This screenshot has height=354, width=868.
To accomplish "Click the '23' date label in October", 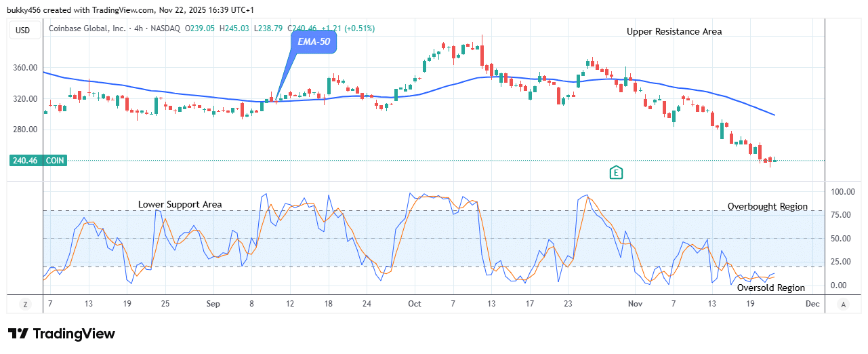I will pos(567,304).
